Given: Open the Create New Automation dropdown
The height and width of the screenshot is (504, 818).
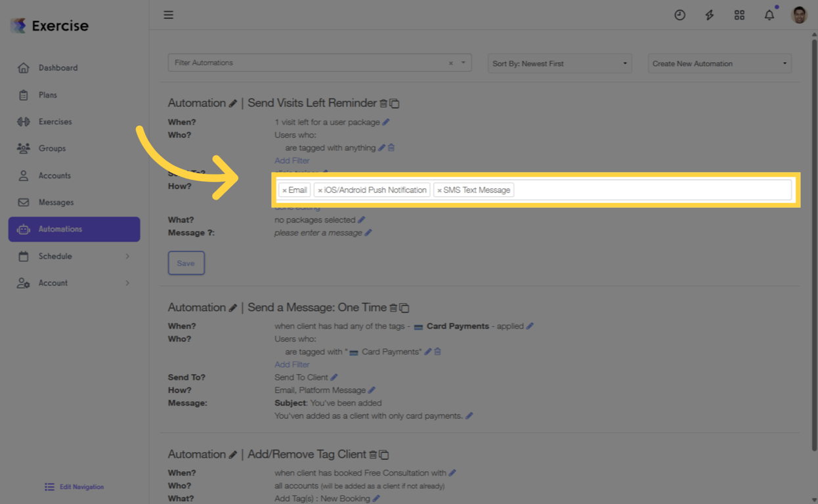Looking at the screenshot, I should pyautogui.click(x=719, y=63).
